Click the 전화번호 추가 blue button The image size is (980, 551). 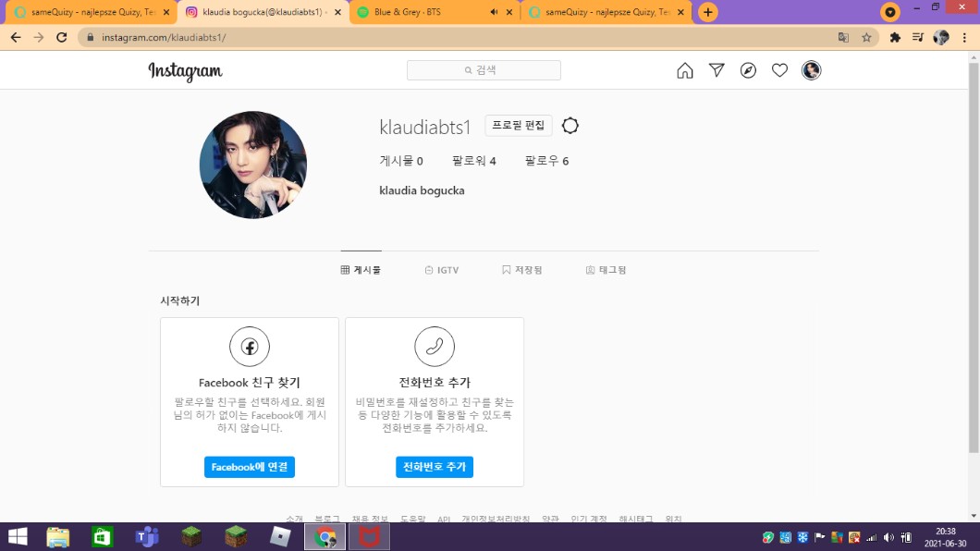[435, 467]
